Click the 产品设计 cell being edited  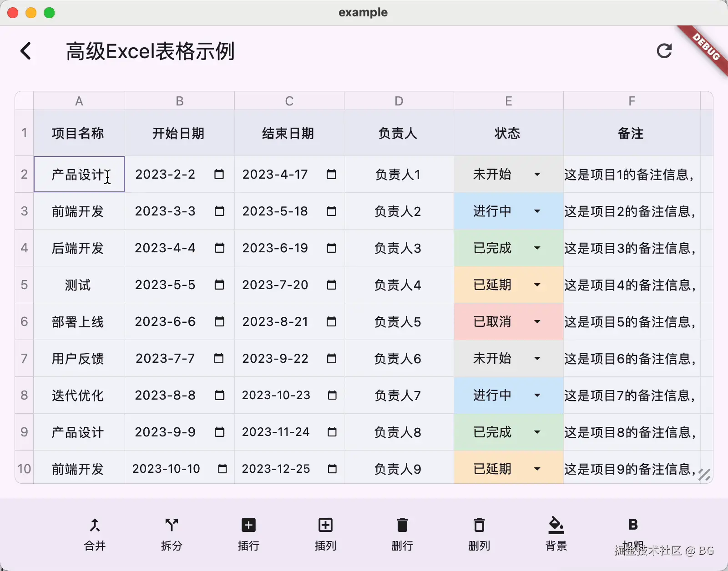tap(79, 175)
